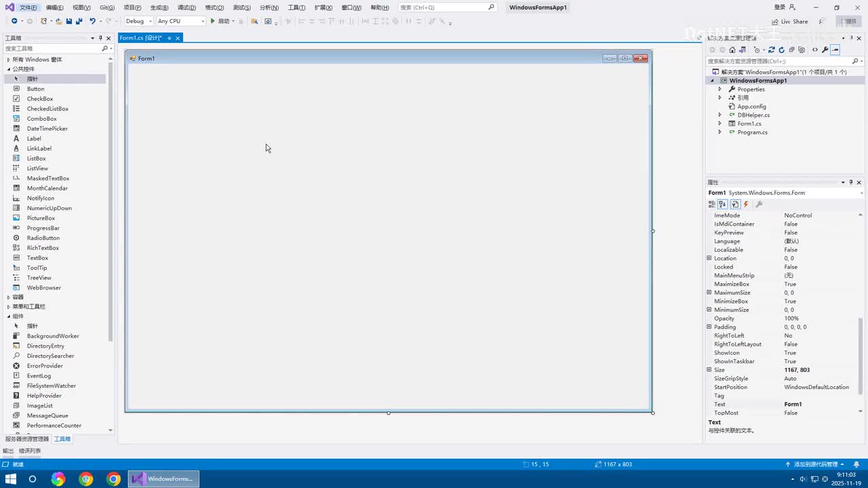Viewport: 868px width, 488px height.
Task: Open project properties via wrench icon in Solution Explorer
Action: click(825, 49)
